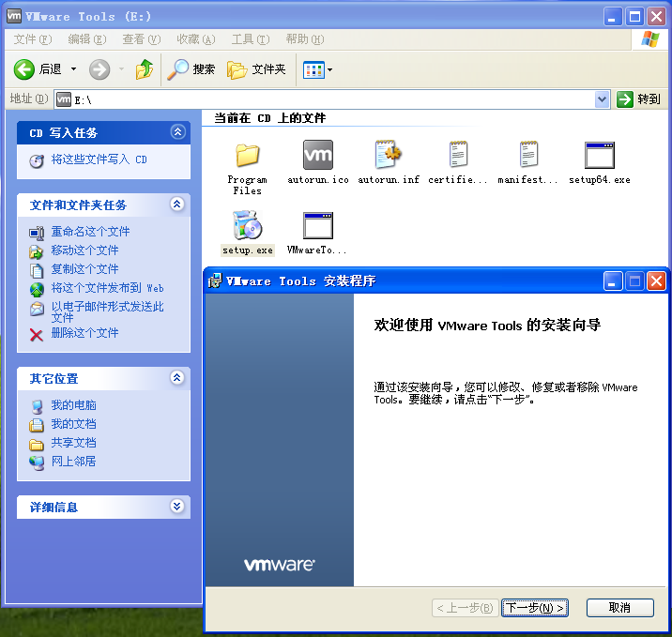Open the Back button history dropdown
The height and width of the screenshot is (637, 672).
point(74,69)
